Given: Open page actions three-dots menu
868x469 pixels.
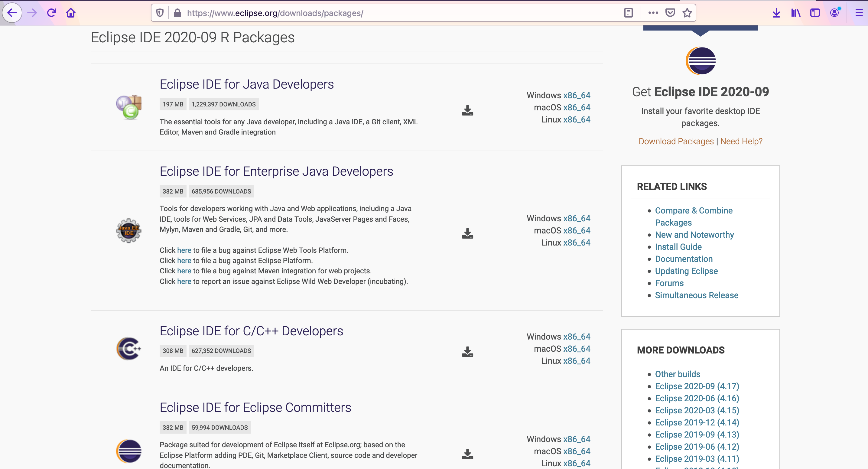Looking at the screenshot, I should pyautogui.click(x=653, y=13).
